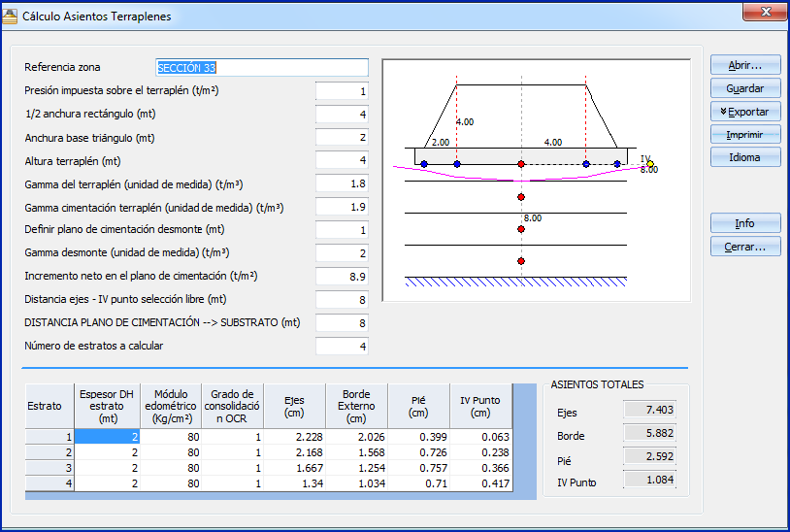Click the 8.00 depth label in diagram

coord(533,218)
